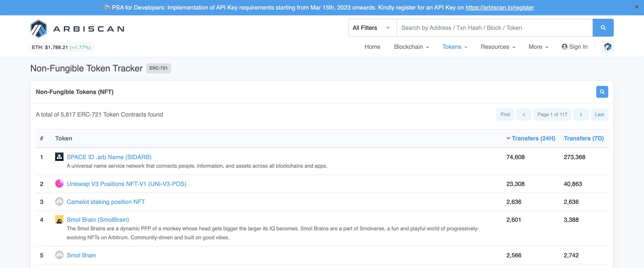Screen dimensions: 644x268
Task: Open SPACE ID .arb Name (SIDARB) token
Action: click(x=109, y=157)
